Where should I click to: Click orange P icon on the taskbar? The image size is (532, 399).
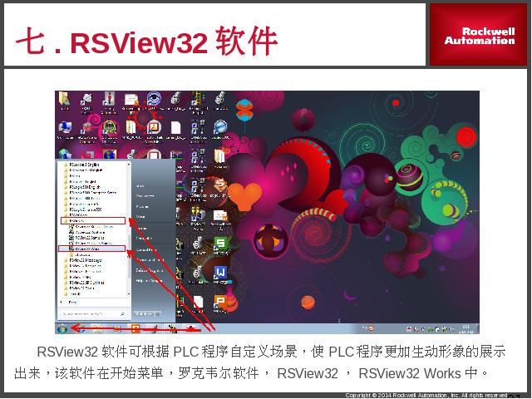(135, 328)
